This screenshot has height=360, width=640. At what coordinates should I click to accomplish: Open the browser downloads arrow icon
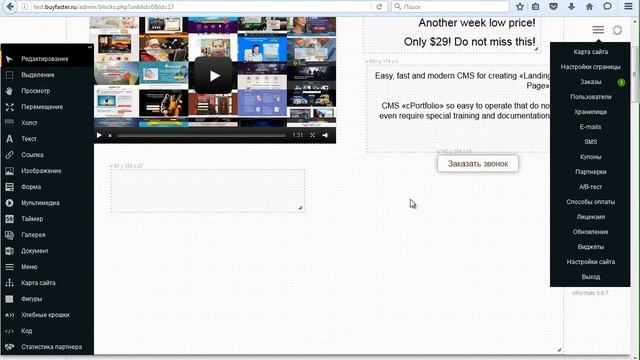(x=571, y=7)
